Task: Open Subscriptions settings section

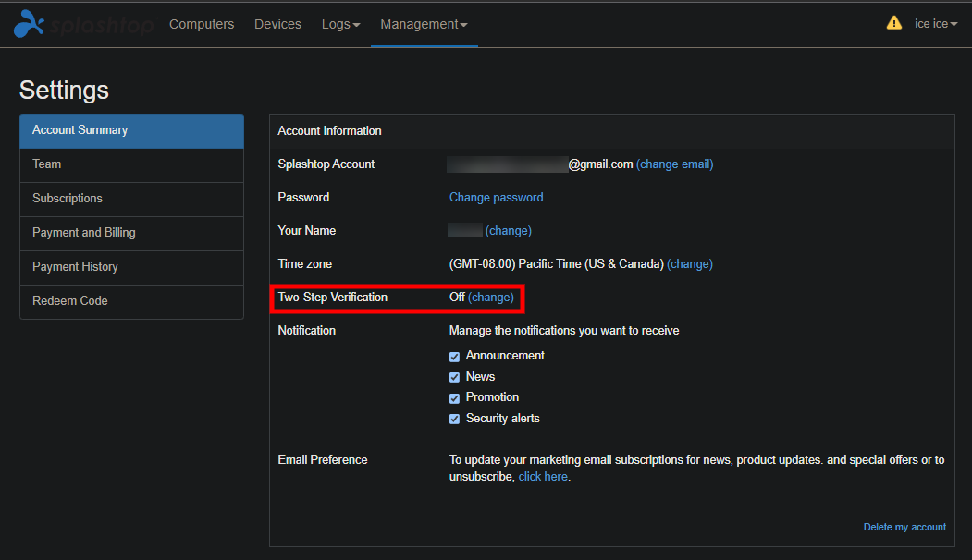Action: tap(131, 199)
